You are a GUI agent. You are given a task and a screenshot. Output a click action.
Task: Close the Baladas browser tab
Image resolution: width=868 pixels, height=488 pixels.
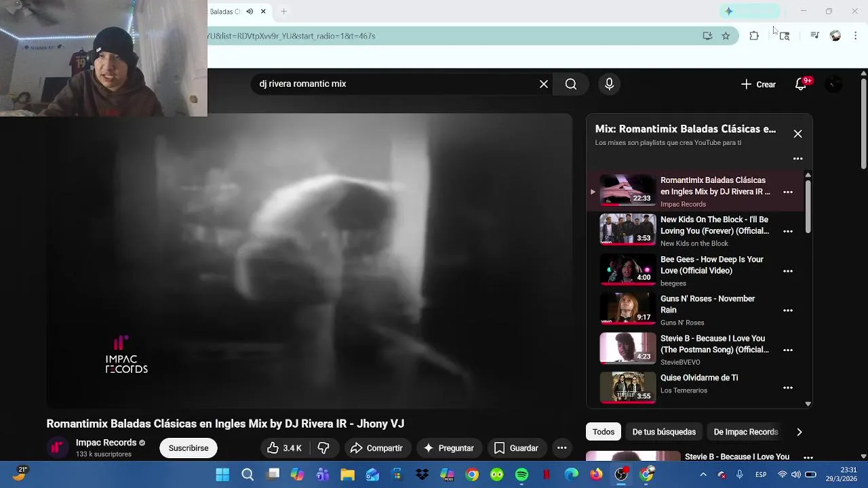(x=263, y=12)
